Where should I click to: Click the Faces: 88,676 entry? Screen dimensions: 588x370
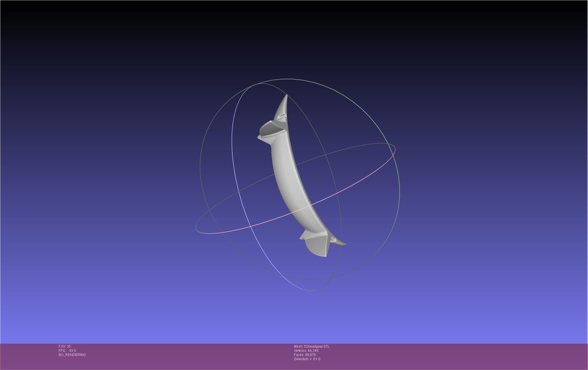pyautogui.click(x=305, y=355)
